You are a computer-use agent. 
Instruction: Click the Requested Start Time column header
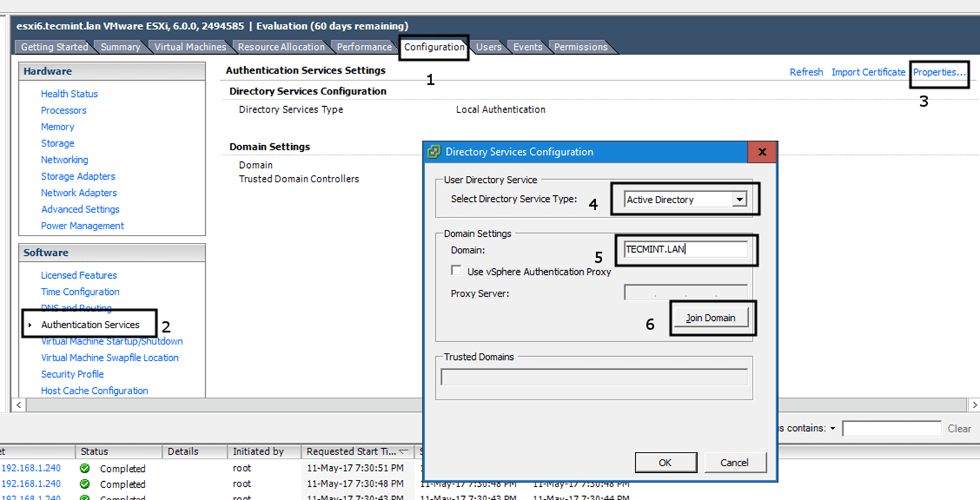pyautogui.click(x=358, y=451)
